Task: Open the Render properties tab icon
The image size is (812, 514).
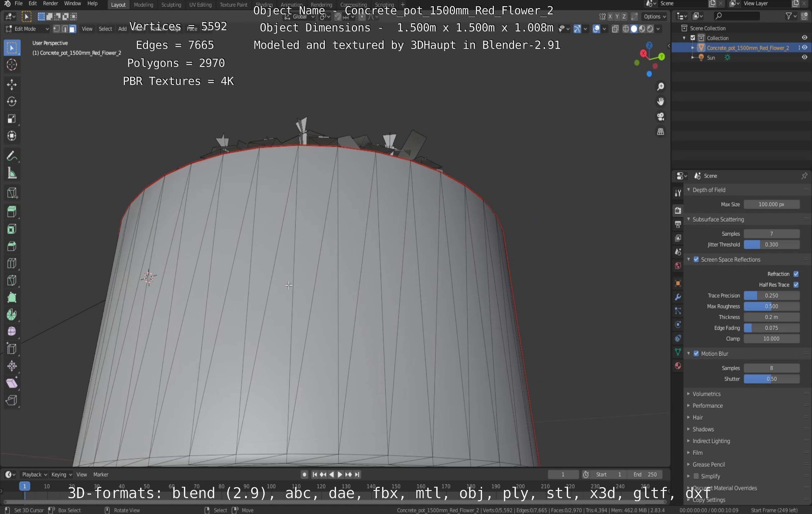Action: click(x=678, y=210)
